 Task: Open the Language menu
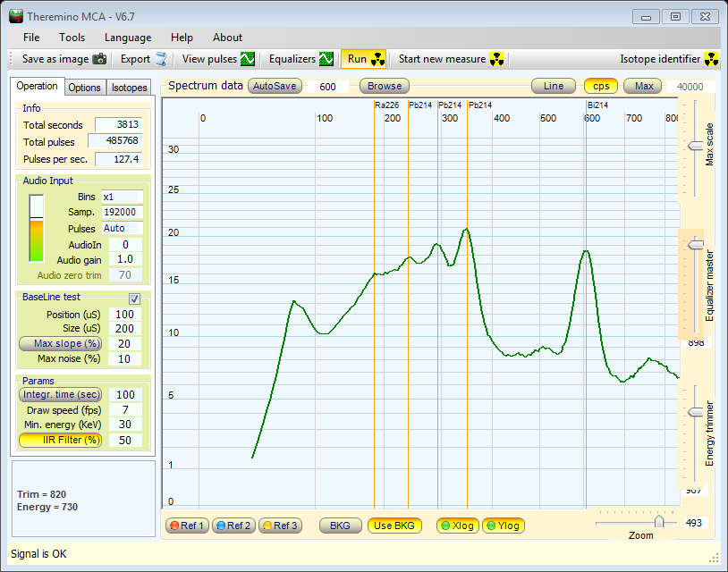pyautogui.click(x=128, y=38)
